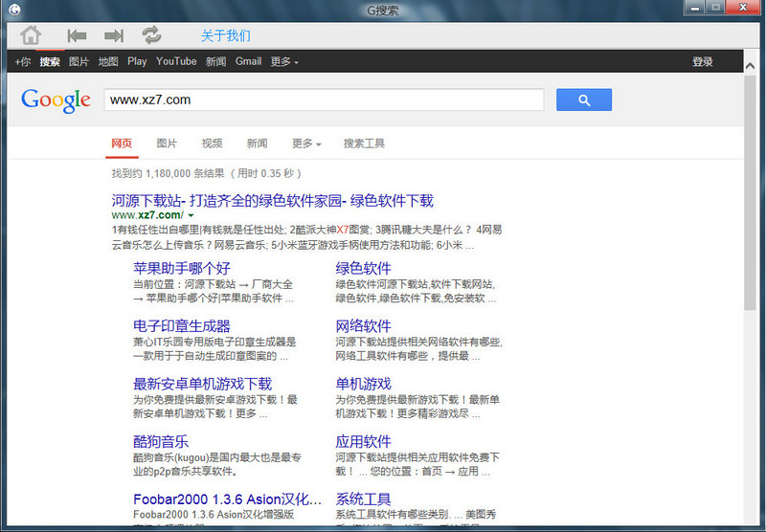766x532 pixels.
Task: Expand 更多 dropdown in black bar
Action: [284, 61]
